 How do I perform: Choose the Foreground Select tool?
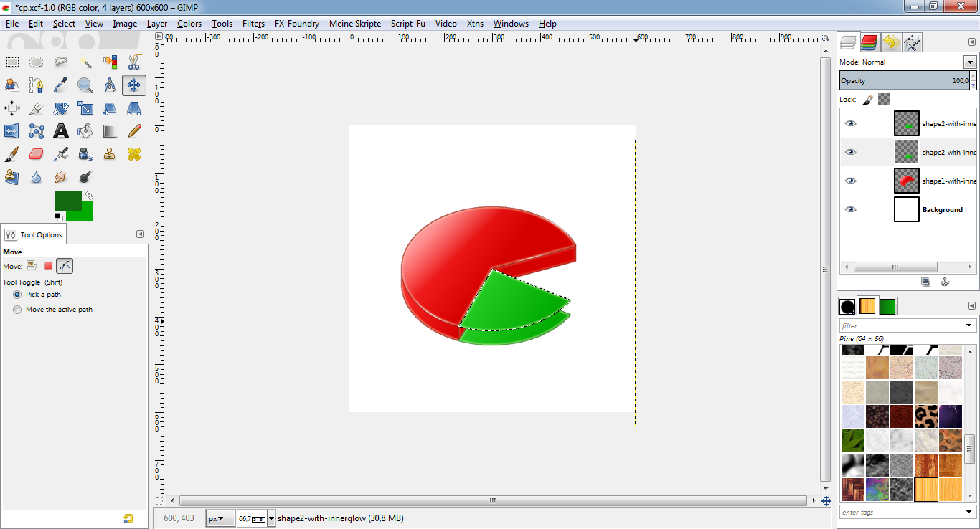pos(12,85)
